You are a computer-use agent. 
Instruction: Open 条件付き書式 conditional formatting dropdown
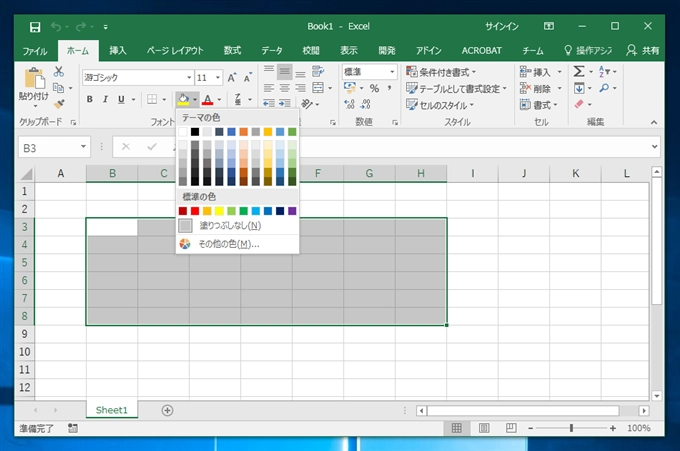pyautogui.click(x=441, y=72)
